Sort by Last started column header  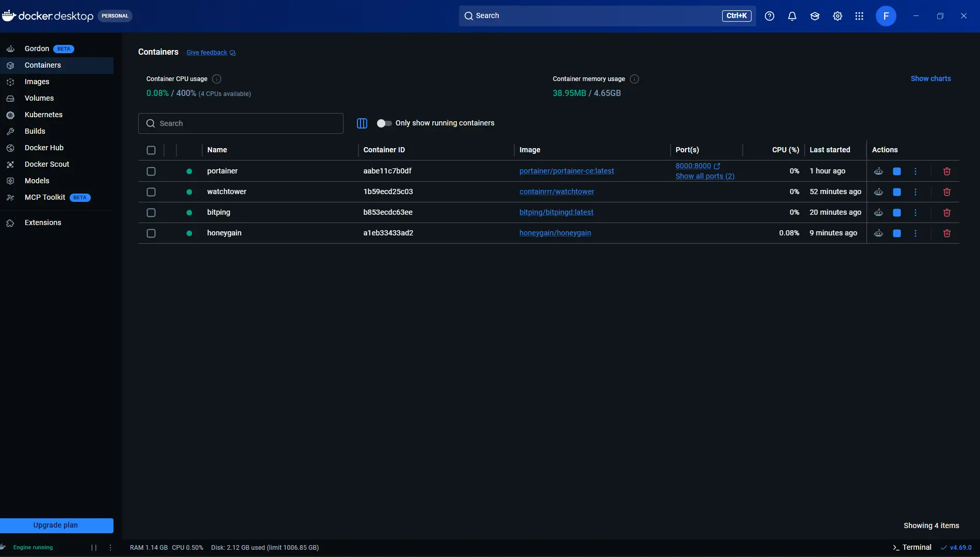coord(830,150)
